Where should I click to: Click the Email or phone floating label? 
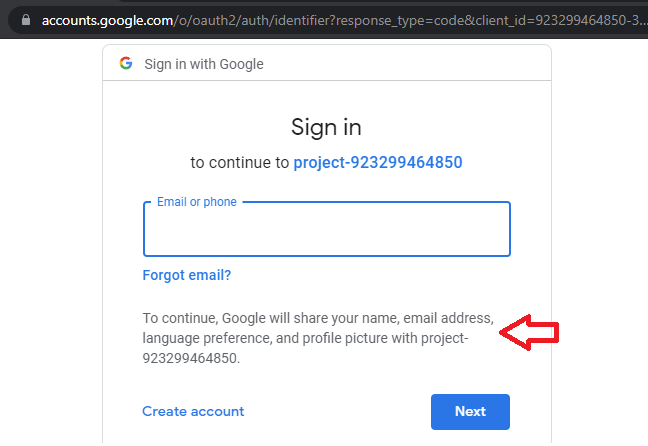197,202
